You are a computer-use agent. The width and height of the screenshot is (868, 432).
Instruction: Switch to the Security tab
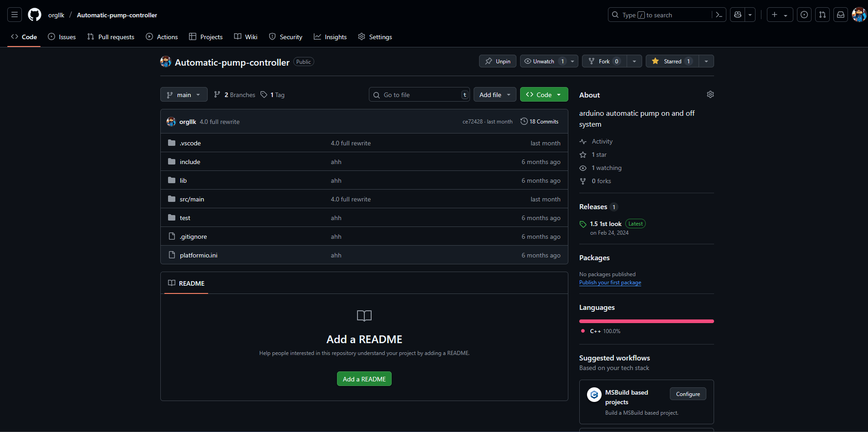pyautogui.click(x=286, y=37)
